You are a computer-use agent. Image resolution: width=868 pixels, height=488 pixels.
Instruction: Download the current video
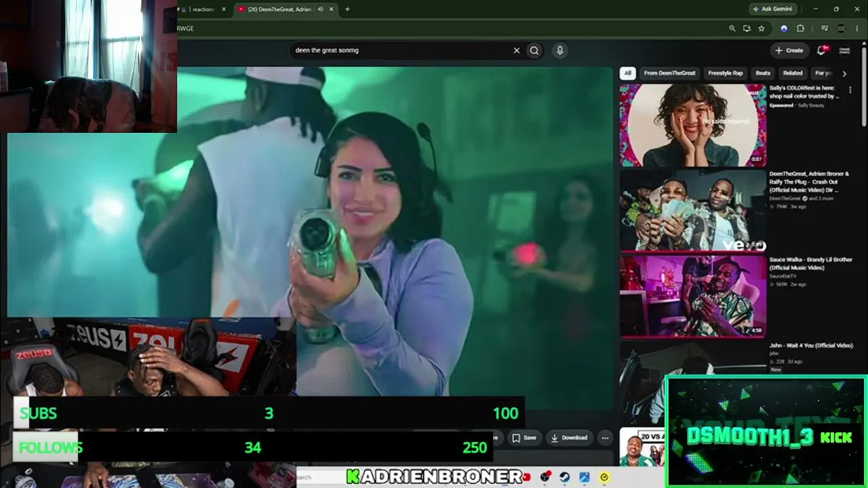tap(570, 438)
